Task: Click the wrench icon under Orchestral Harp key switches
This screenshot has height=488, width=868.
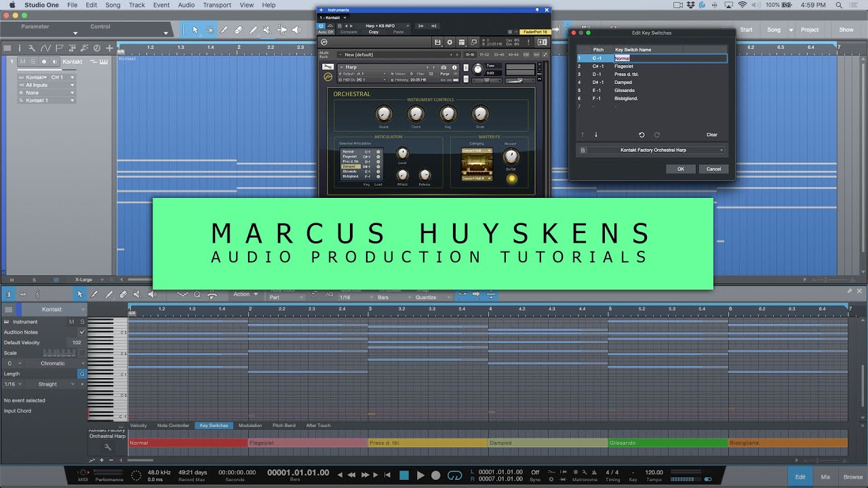Action: 107,447
